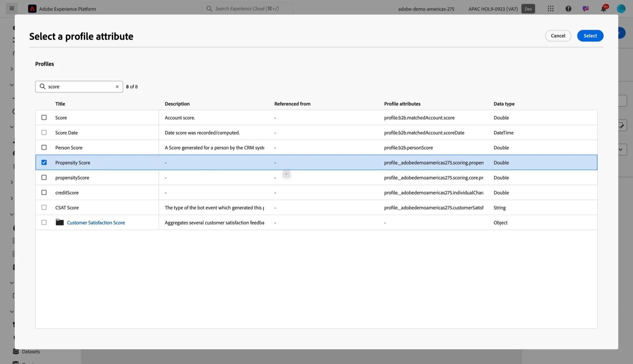
Task: Click the DateTime data type cell
Action: [503, 133]
